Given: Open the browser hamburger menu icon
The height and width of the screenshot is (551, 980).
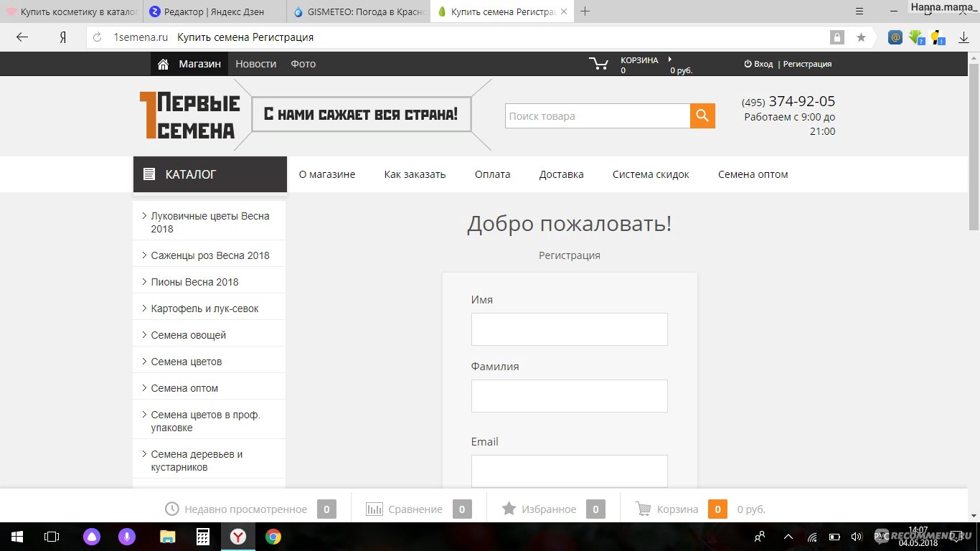Looking at the screenshot, I should click(x=860, y=11).
